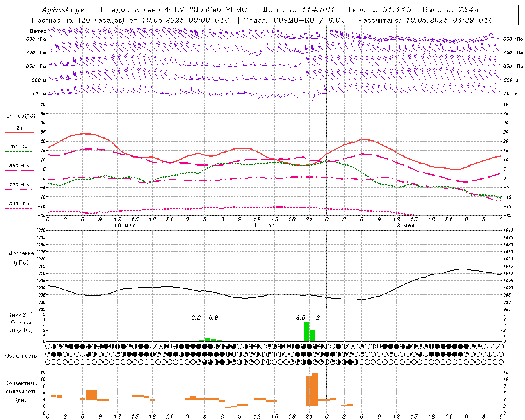Click the precipitation total value 3.5
The width and height of the screenshot is (525, 420).
tap(301, 317)
